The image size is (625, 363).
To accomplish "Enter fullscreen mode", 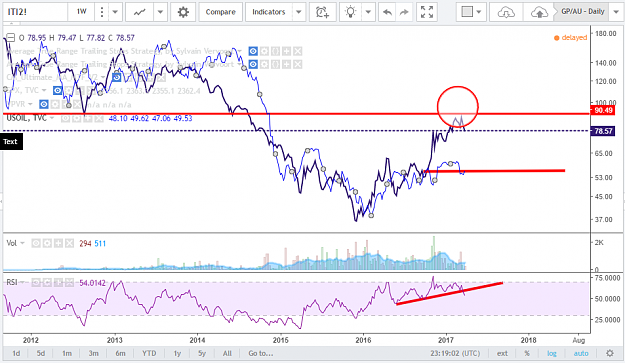I will click(x=427, y=12).
